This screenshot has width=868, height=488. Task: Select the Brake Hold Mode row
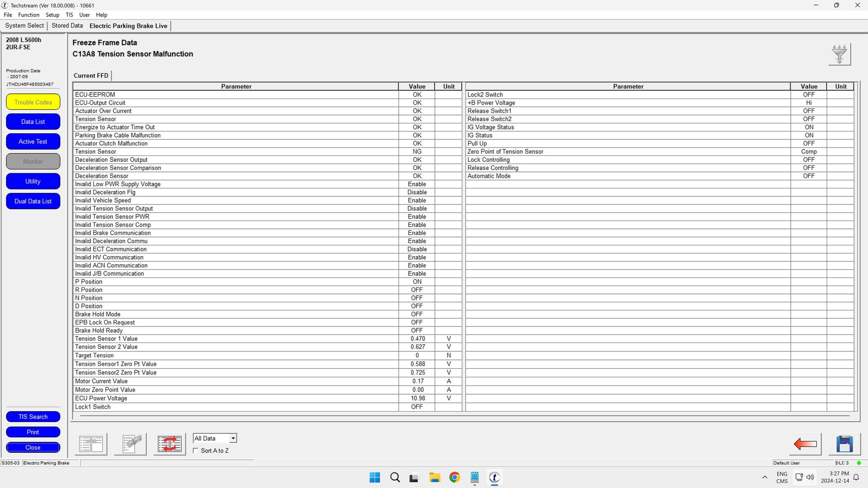(x=267, y=314)
